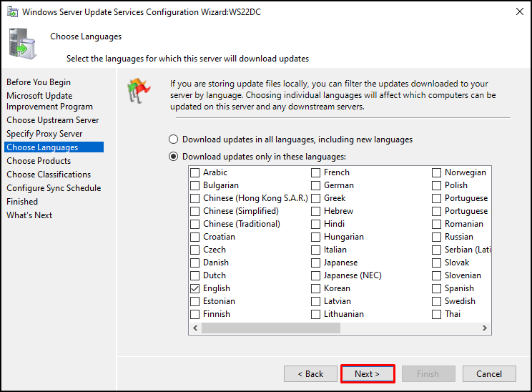
Task: Tick Chinese (Hong Kong S.A.R.) checkbox
Action: click(x=194, y=199)
